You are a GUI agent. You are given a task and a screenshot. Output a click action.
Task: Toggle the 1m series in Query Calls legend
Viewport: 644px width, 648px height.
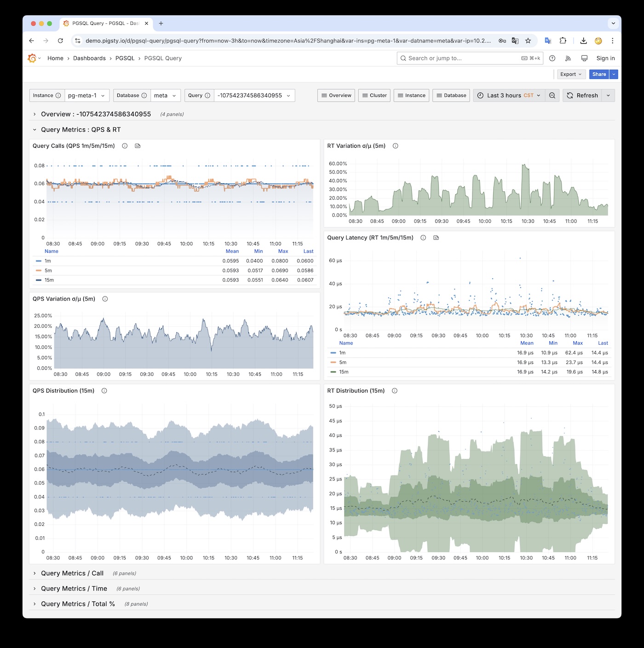(x=48, y=261)
